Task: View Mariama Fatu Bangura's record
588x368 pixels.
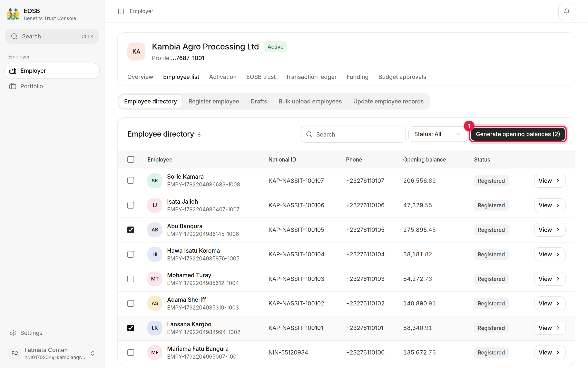Action: [549, 352]
